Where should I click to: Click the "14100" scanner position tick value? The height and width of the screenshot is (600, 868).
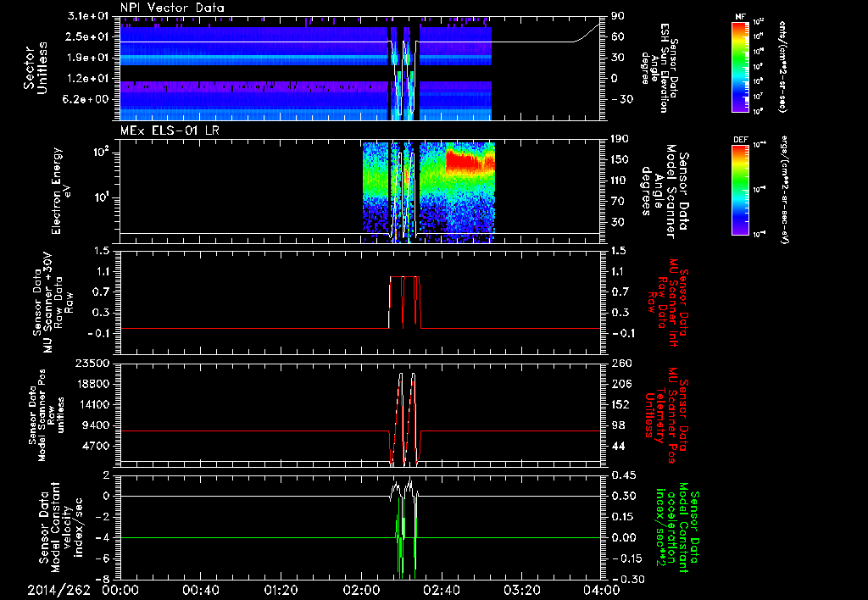coord(93,404)
